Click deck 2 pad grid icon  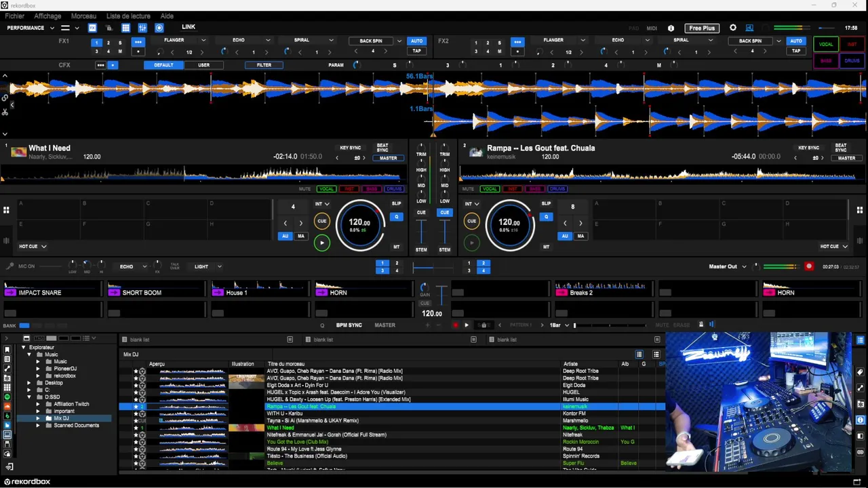tap(860, 210)
